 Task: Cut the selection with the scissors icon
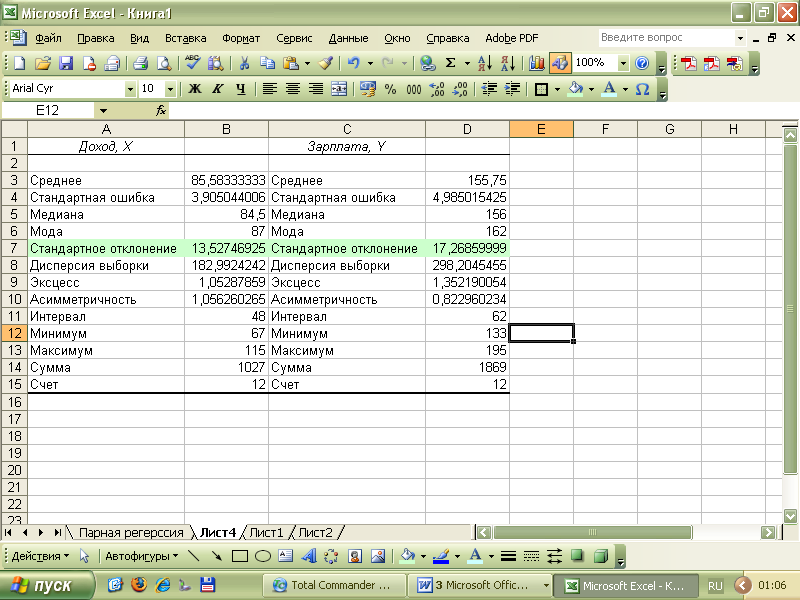[244, 63]
